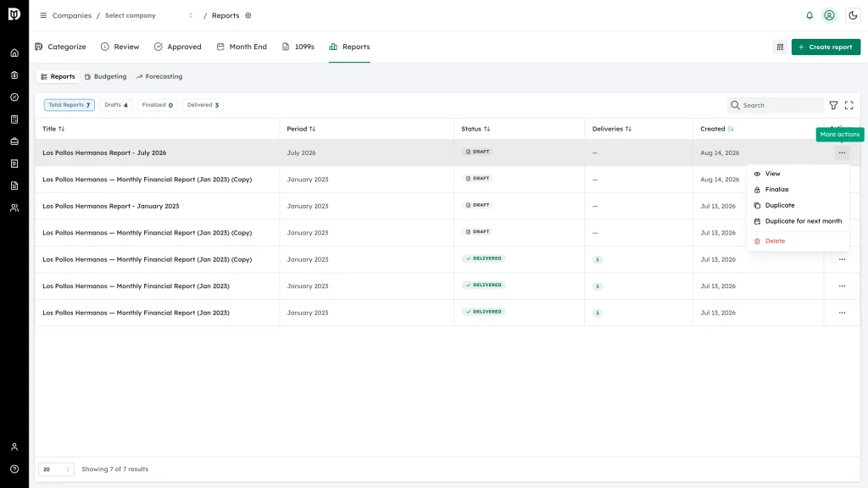
Task: Open more actions for the July 2026 report
Action: (x=842, y=152)
